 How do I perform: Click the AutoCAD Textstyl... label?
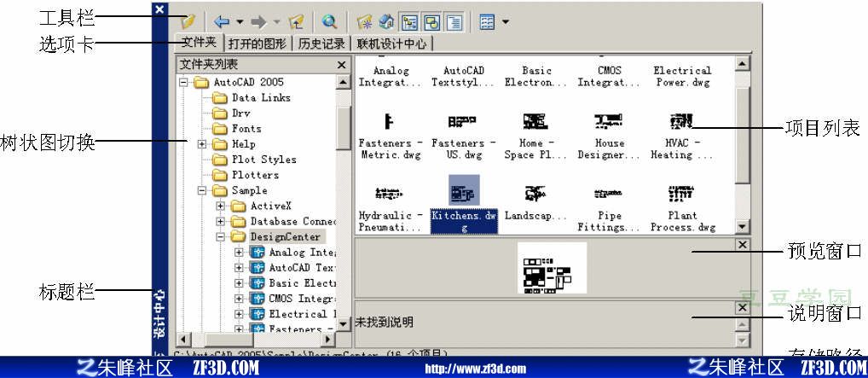click(x=464, y=77)
